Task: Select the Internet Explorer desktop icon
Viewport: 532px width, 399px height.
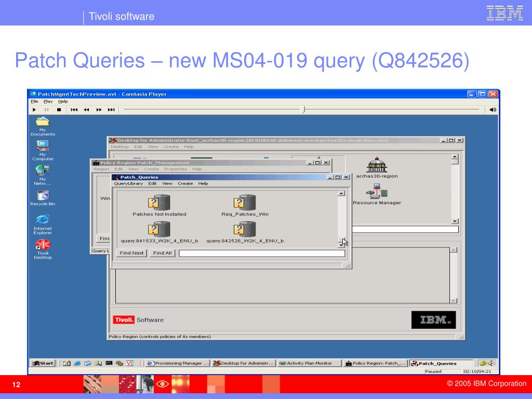Action: pos(43,220)
